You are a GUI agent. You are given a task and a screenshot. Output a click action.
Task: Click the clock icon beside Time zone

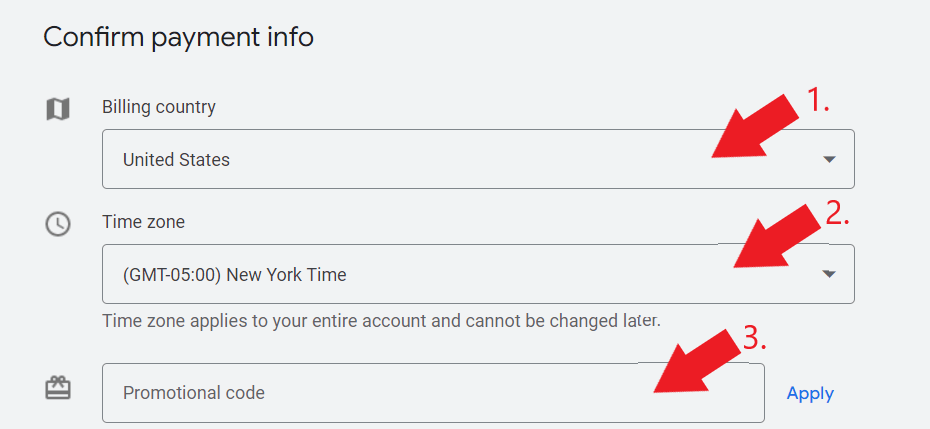(x=58, y=224)
